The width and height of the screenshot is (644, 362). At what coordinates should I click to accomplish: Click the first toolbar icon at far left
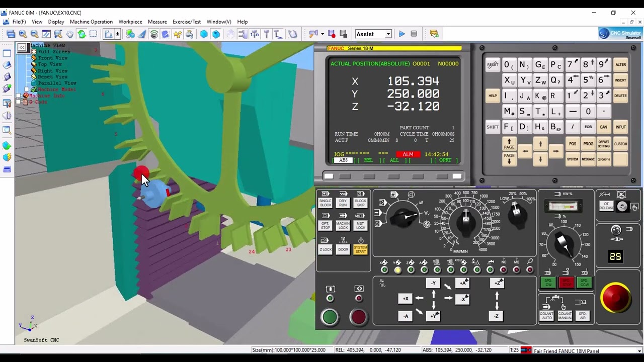11,34
